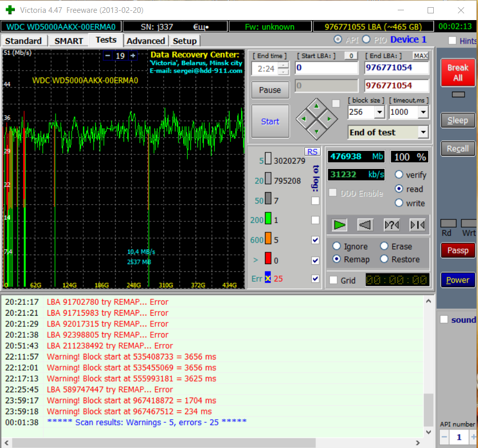
Task: Click the Pause button
Action: pyautogui.click(x=270, y=90)
